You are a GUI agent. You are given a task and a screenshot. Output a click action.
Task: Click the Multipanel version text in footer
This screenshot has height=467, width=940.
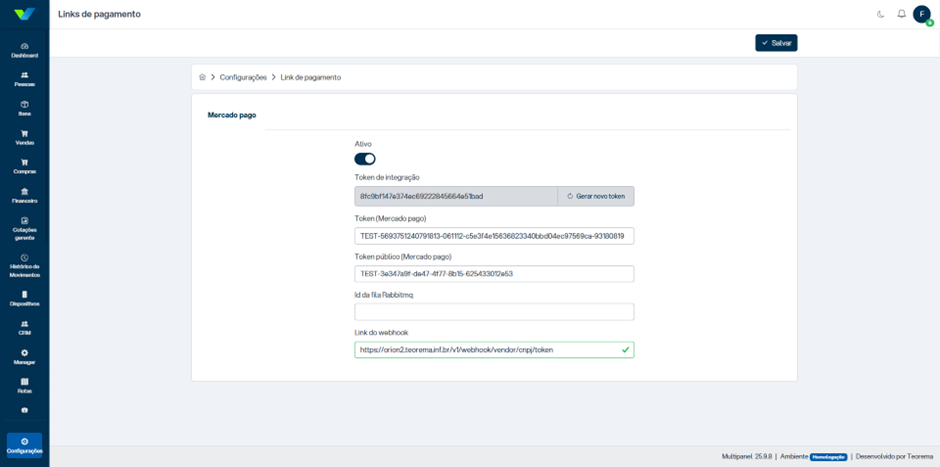pyautogui.click(x=746, y=456)
